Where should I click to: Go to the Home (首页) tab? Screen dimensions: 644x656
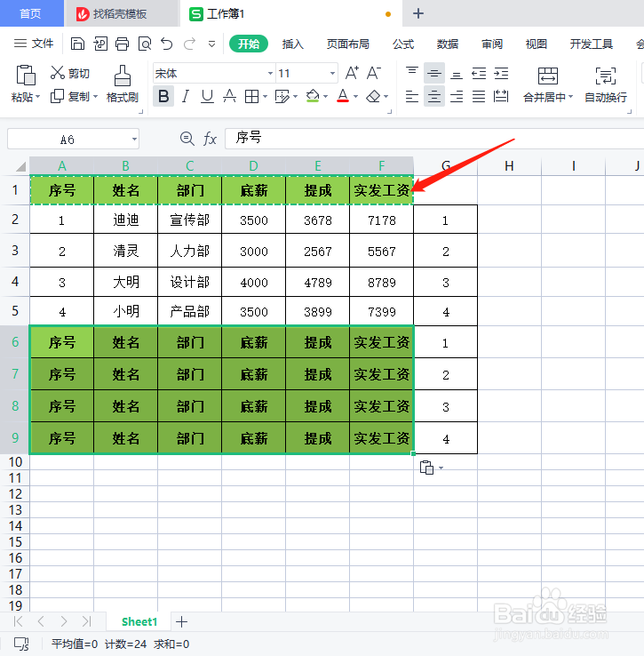point(31,13)
